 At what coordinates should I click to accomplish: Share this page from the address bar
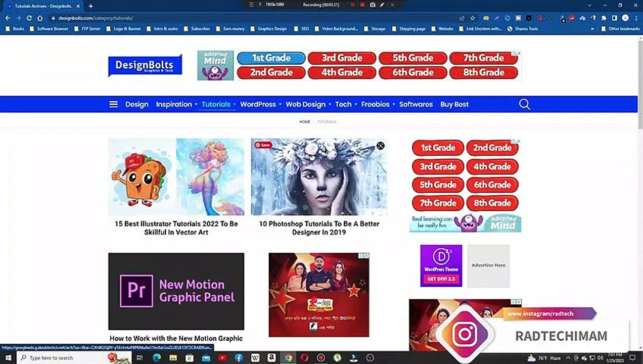[462, 18]
